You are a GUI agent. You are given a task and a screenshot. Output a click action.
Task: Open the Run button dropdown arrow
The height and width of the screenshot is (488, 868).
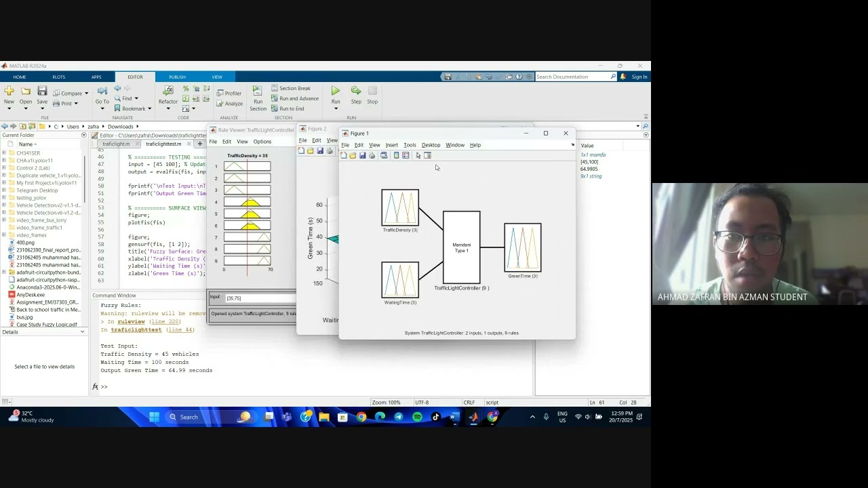[336, 108]
